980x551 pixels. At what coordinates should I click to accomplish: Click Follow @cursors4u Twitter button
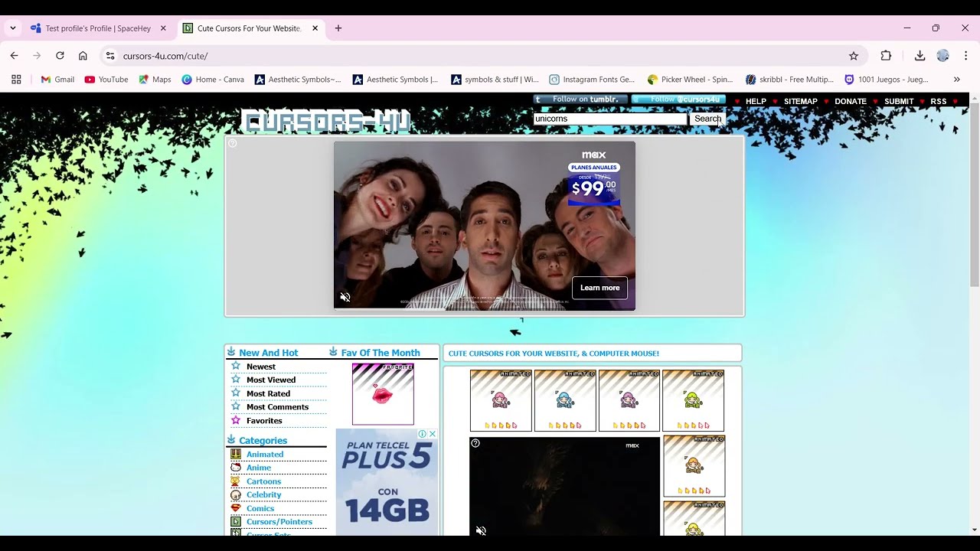(678, 99)
